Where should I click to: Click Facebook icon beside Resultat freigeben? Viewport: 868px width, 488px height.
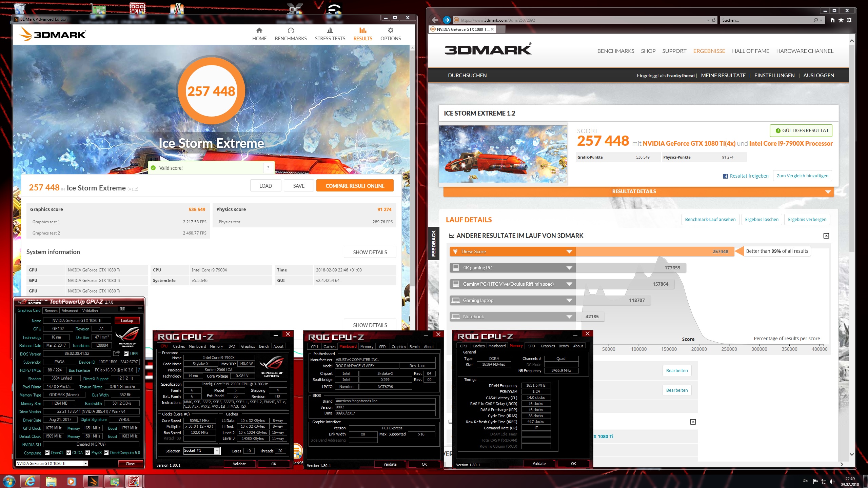[x=726, y=176]
